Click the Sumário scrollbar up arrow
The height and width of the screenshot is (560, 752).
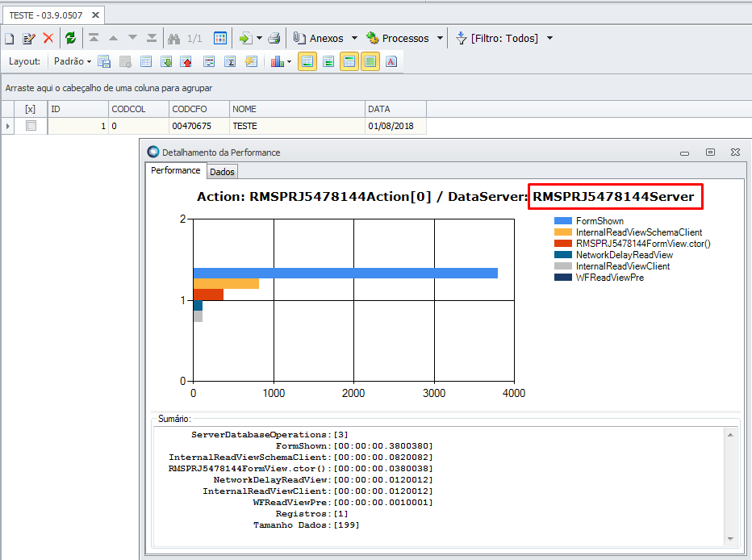730,435
